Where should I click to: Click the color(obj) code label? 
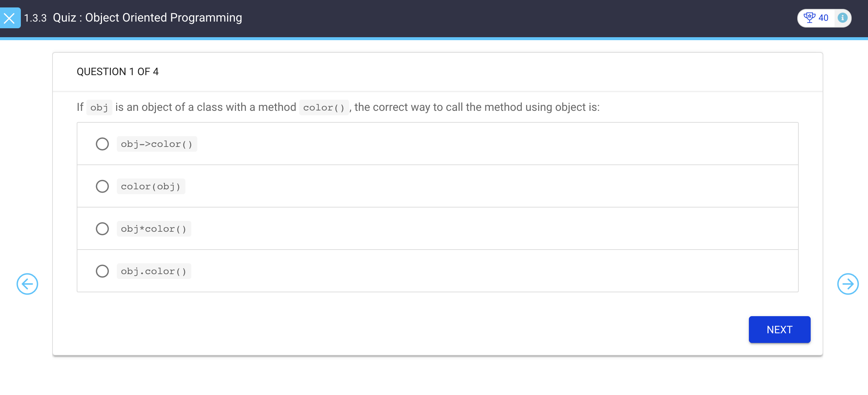[x=151, y=186]
